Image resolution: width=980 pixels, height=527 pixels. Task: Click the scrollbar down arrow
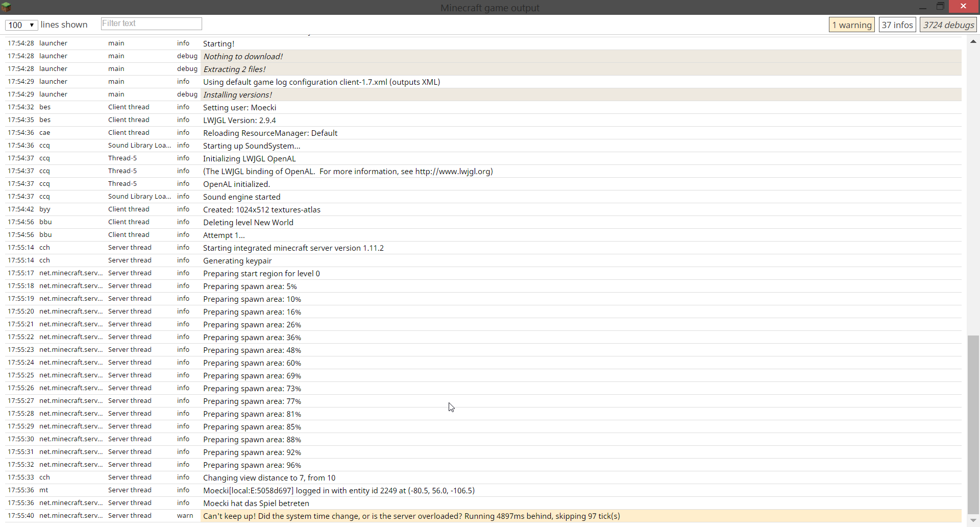pos(973,520)
